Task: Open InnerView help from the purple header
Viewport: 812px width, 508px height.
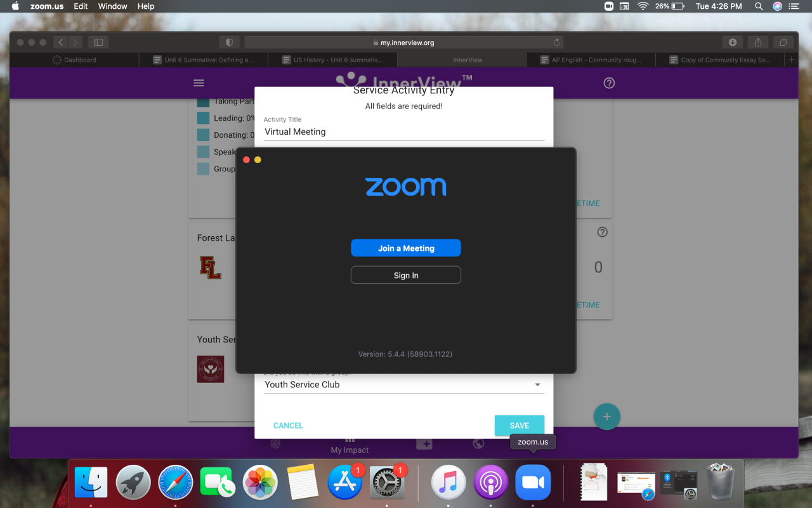Action: [x=609, y=83]
